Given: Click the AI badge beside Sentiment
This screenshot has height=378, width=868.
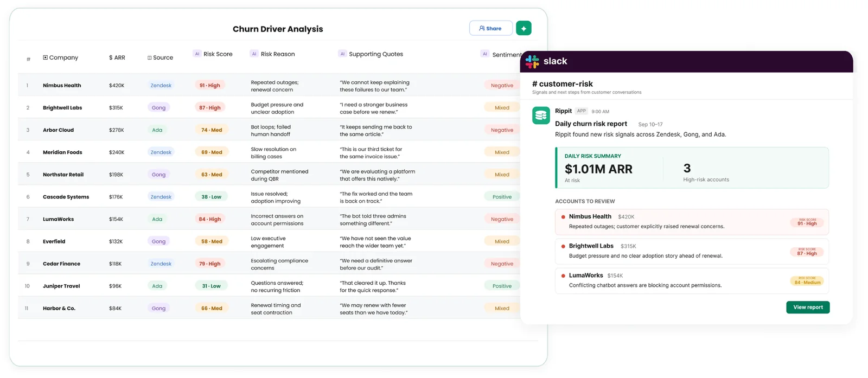Looking at the screenshot, I should 485,54.
